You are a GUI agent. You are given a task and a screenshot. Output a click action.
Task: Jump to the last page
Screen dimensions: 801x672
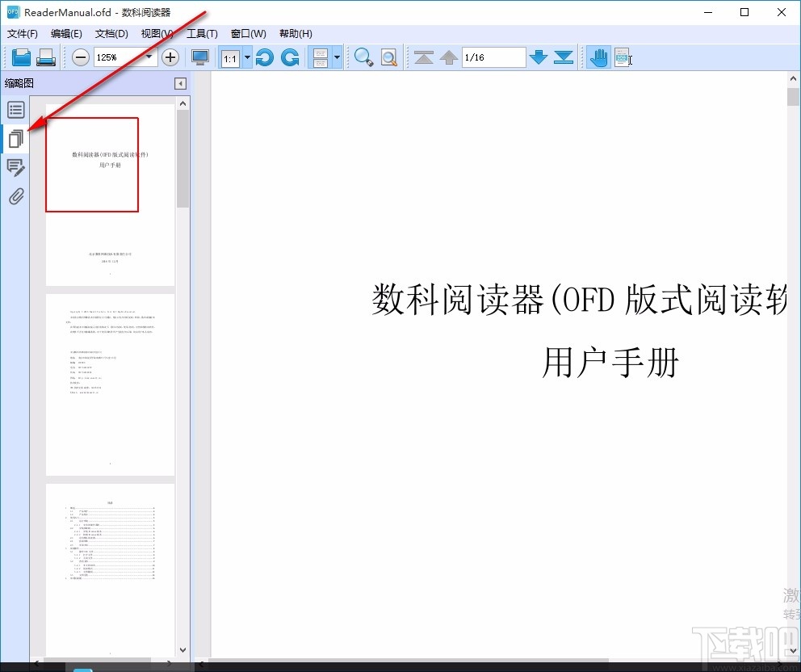point(563,57)
